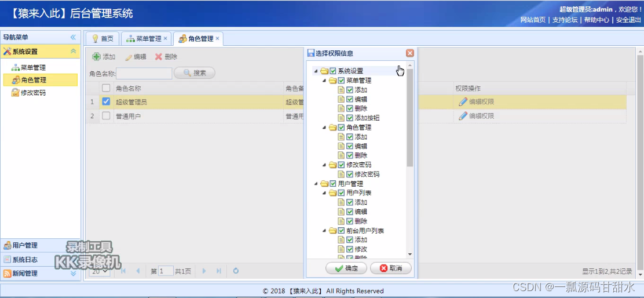Select the 角色管理 tab
644x298 pixels.
tap(199, 39)
